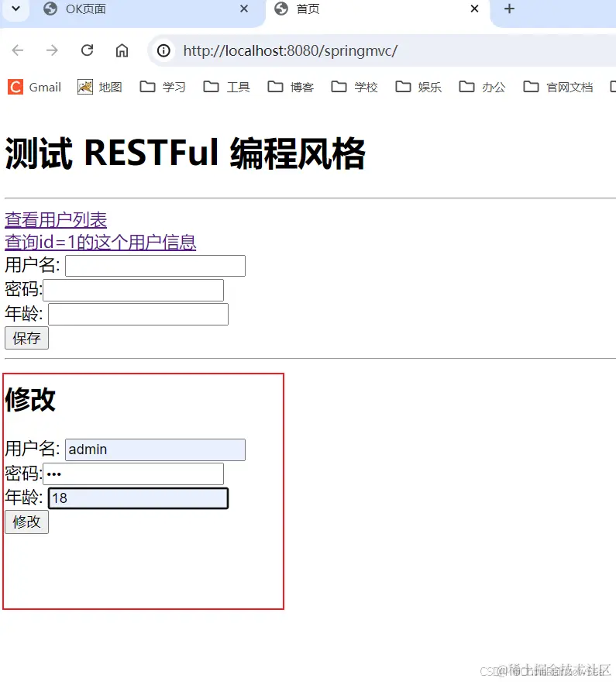Expand the tab search chevron
Image resolution: width=616 pixels, height=682 pixels.
(x=15, y=9)
